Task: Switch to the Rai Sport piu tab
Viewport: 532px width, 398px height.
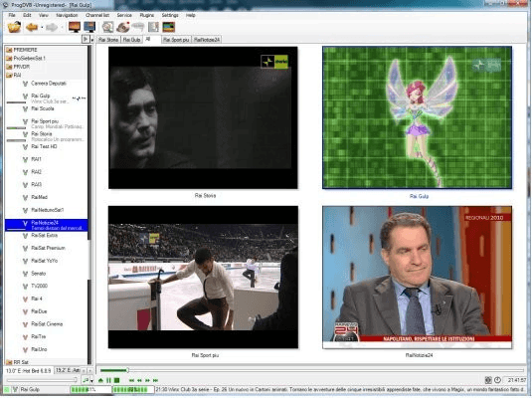Action: pos(176,40)
